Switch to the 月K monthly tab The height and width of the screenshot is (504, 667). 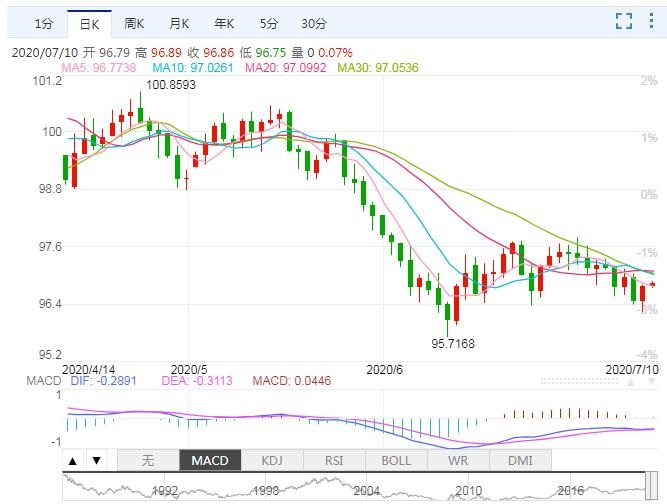[179, 23]
